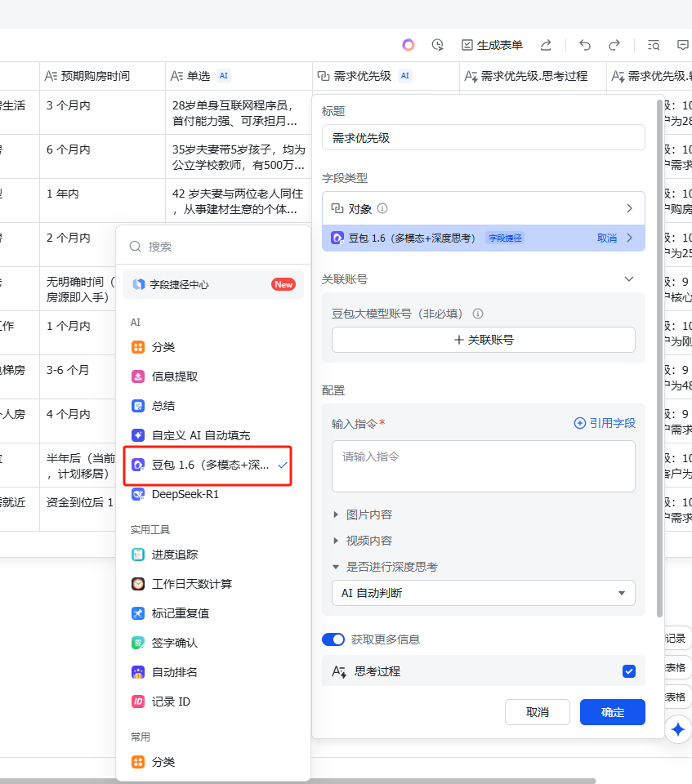Click the 字段捷径 tag on 豆包 row
Screen dimensions: 692x784
(505, 238)
